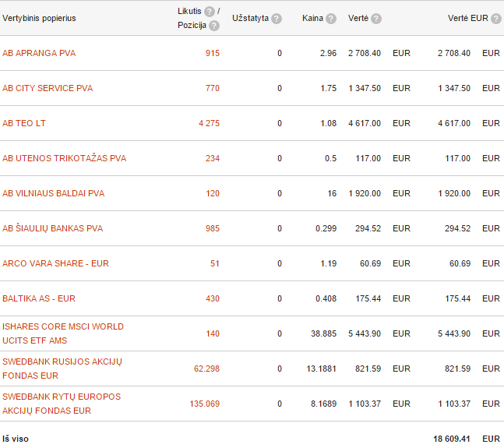Open the AB CITY SERVICE PVA link

coord(48,88)
